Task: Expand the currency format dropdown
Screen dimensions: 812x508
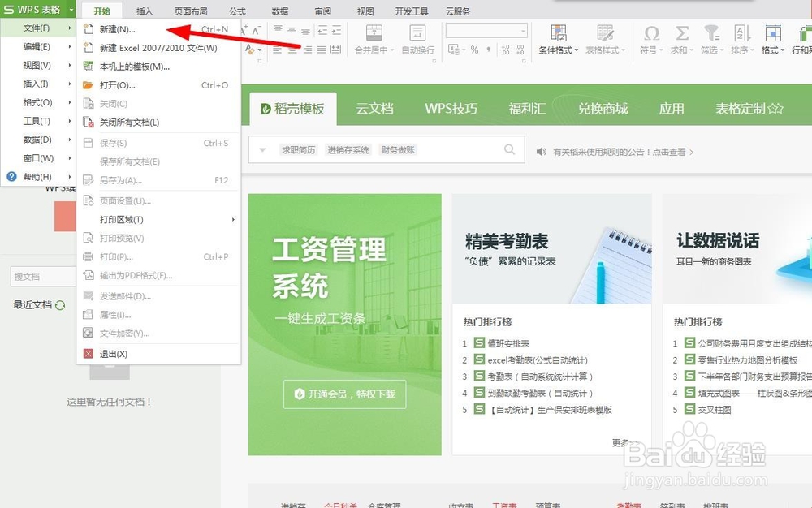Action: click(464, 50)
